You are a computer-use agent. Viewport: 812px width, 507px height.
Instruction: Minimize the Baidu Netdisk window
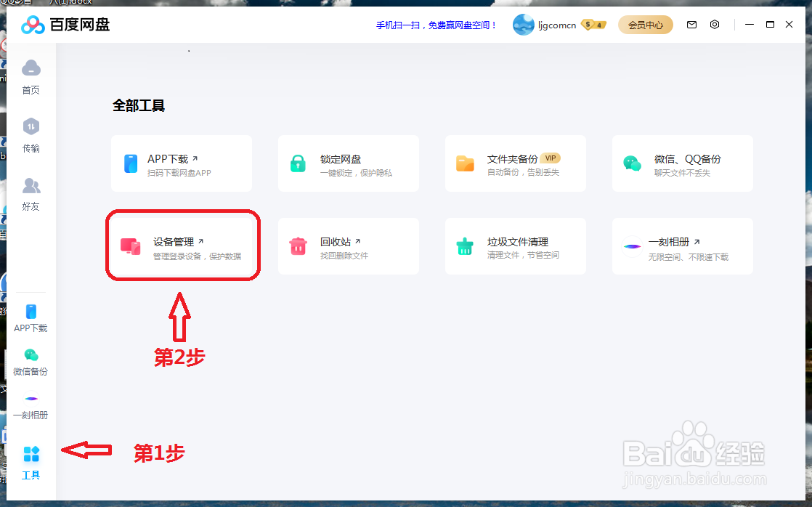tap(749, 25)
